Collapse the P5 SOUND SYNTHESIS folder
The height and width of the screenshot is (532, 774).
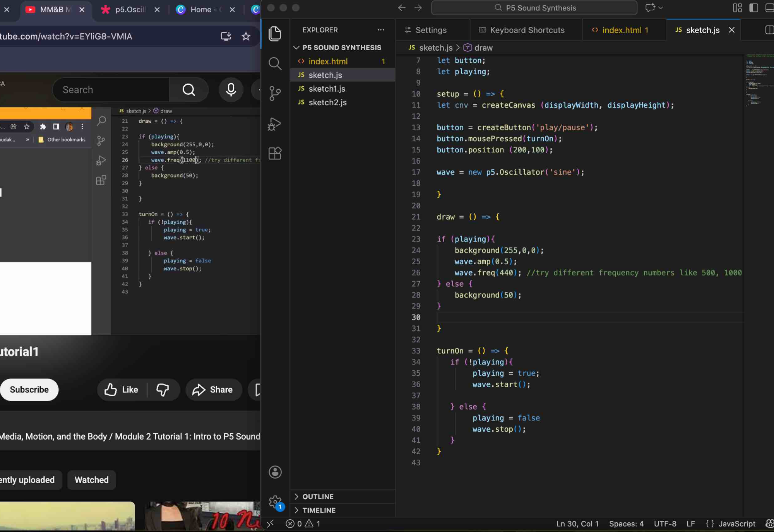342,47
